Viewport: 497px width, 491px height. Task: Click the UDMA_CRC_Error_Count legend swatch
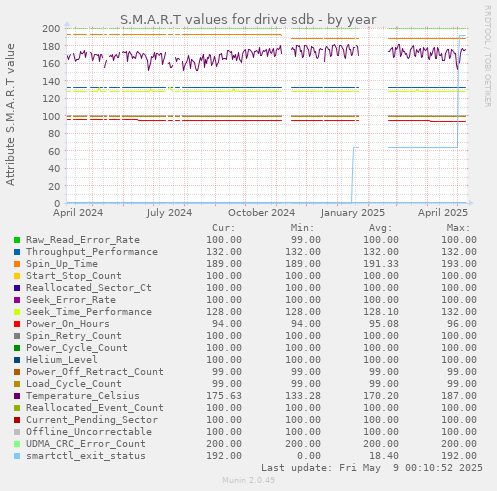coord(17,444)
